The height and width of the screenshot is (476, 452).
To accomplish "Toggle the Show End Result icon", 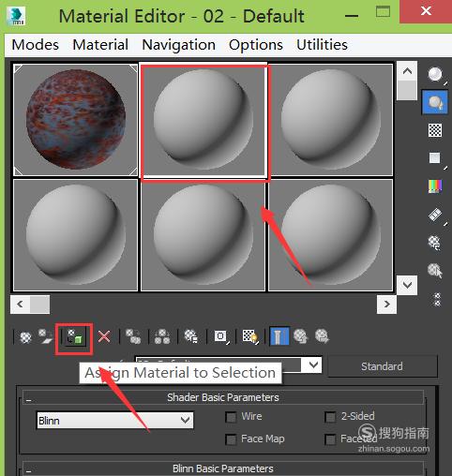I will click(279, 336).
